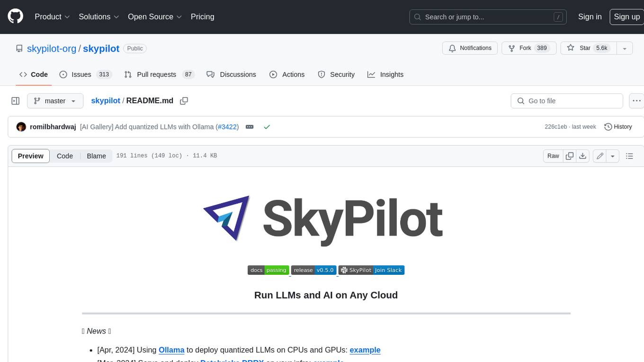
Task: Switch to the Pull requests tab
Action: [x=159, y=74]
